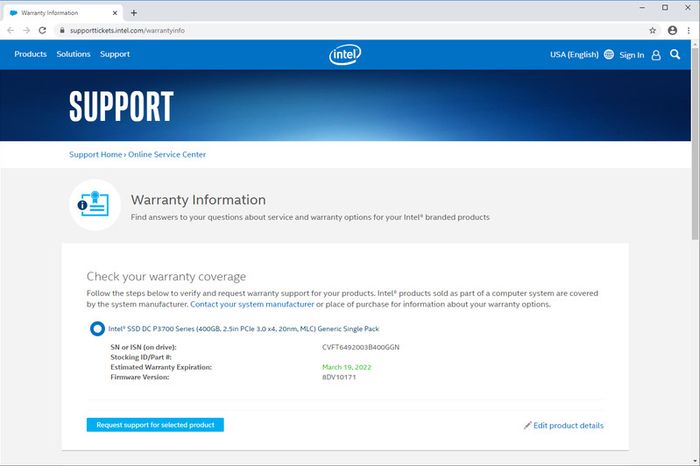Click the March 19, 2022 expiration date
Image resolution: width=700 pixels, height=466 pixels.
click(x=346, y=367)
